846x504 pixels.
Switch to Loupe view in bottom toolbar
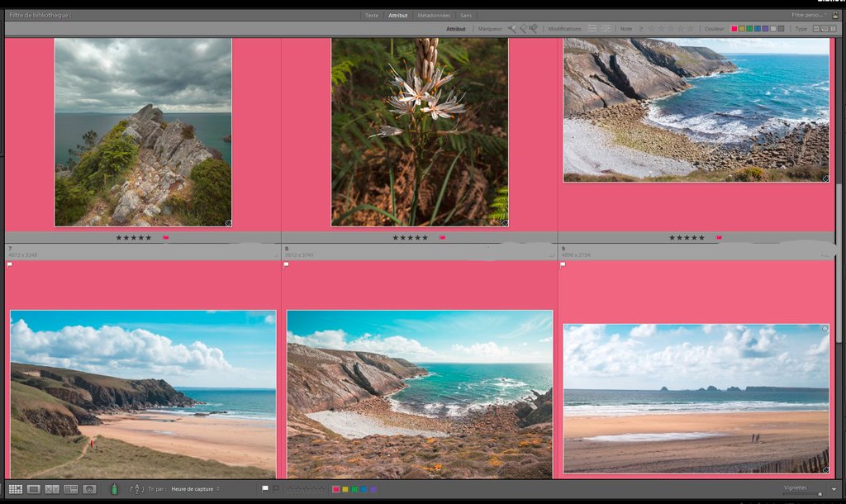point(33,489)
